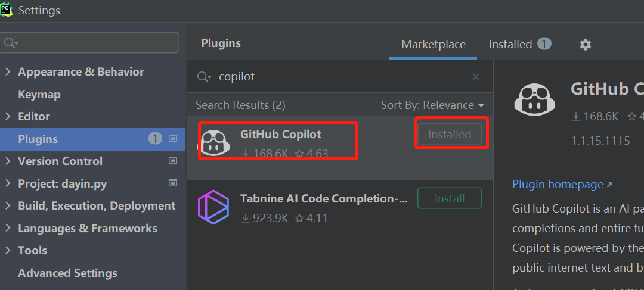Image resolution: width=644 pixels, height=290 pixels.
Task: Click the large GitHub Copilot logo in details
Action: coord(534,99)
